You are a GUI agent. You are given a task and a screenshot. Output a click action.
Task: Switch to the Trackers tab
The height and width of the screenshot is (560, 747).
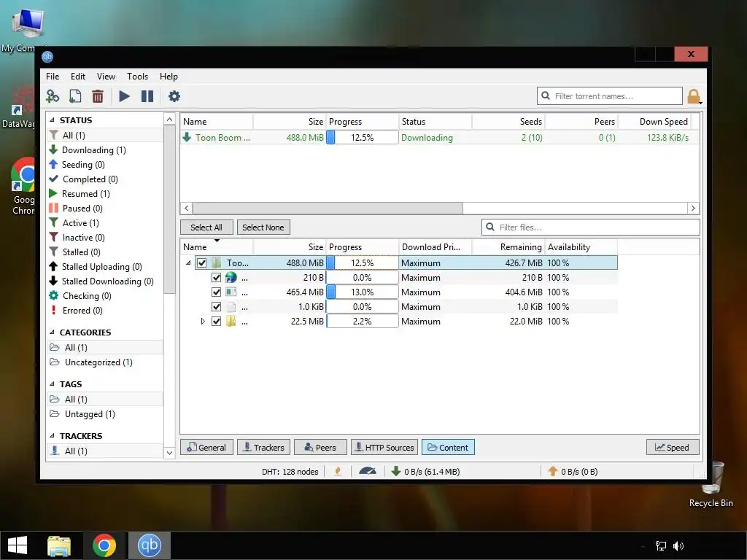pyautogui.click(x=263, y=447)
